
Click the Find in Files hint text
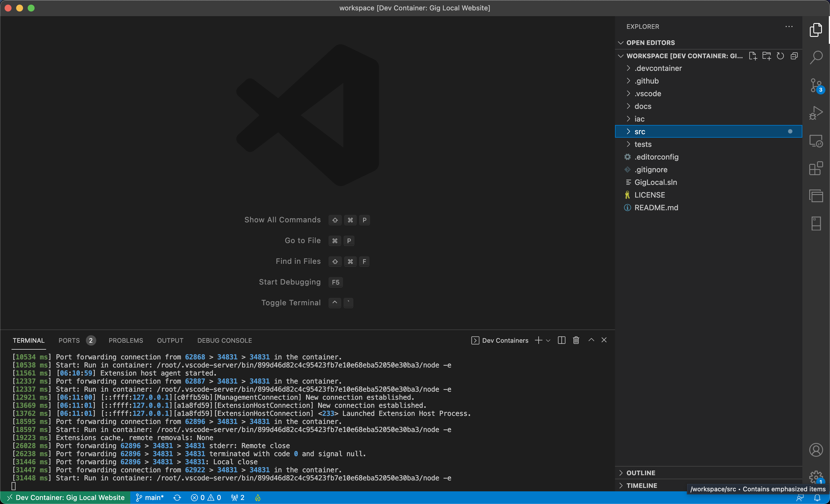tap(298, 261)
